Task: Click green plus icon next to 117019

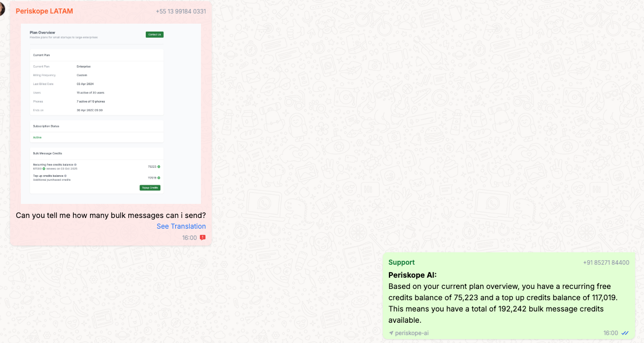Action: pyautogui.click(x=159, y=177)
